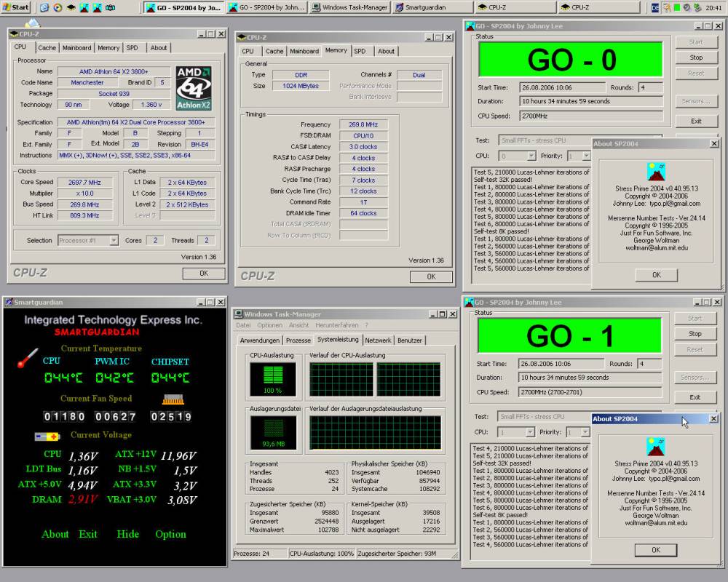Viewport: 728px width, 582px height.
Task: Click the AMD Athlon 64 X2 logo
Action: [194, 88]
